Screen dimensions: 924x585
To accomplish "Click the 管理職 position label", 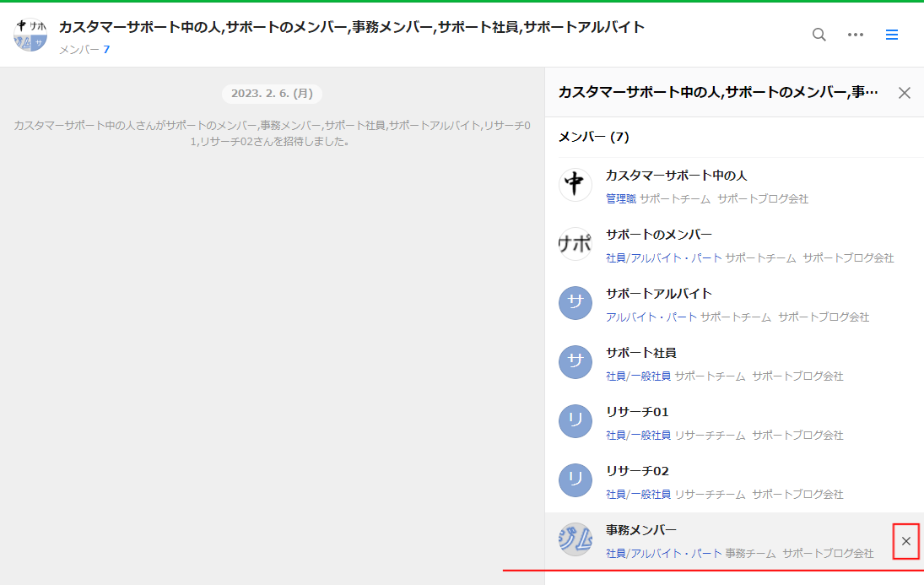I will pyautogui.click(x=620, y=199).
